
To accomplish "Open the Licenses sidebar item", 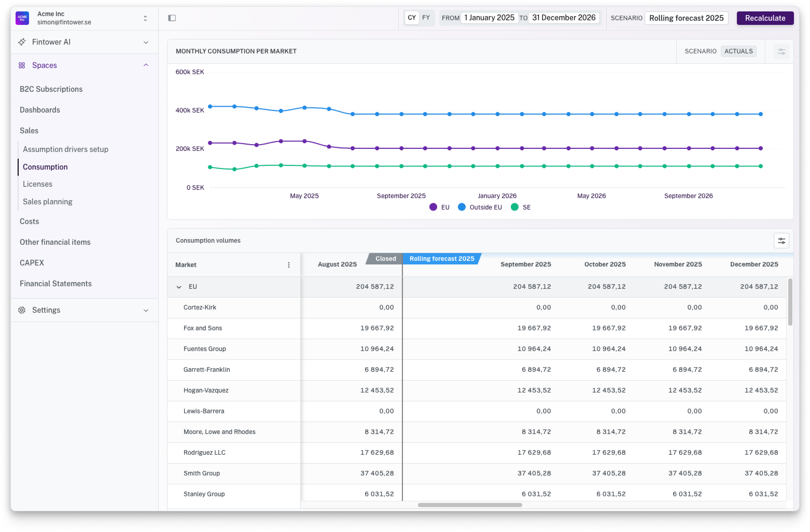I will [x=37, y=184].
